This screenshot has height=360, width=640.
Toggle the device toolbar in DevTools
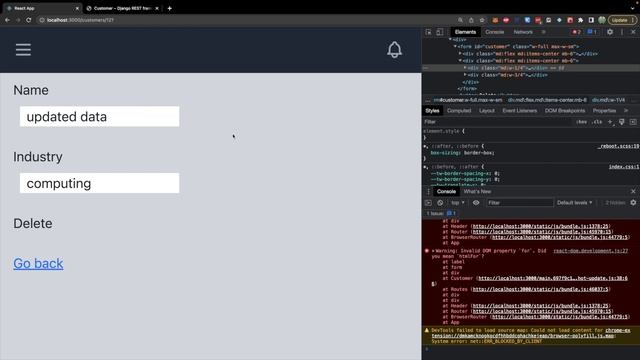440,32
